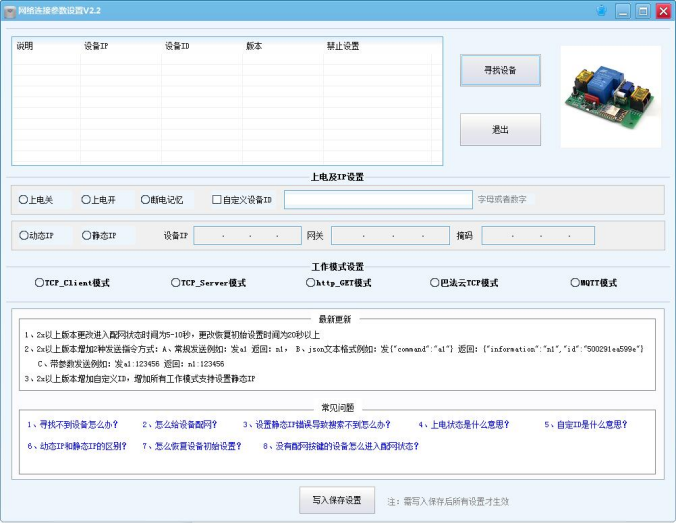677x524 pixels.
Task: Click the 掩码 address field
Action: coord(538,236)
